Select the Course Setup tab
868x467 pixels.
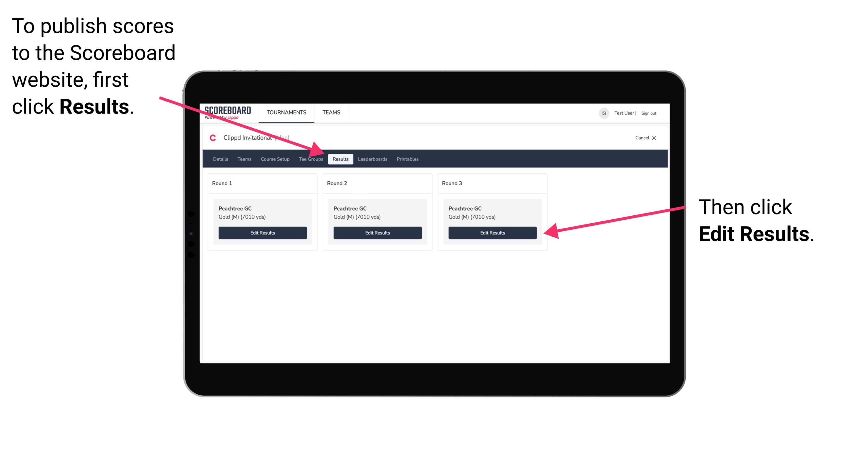coord(275,159)
